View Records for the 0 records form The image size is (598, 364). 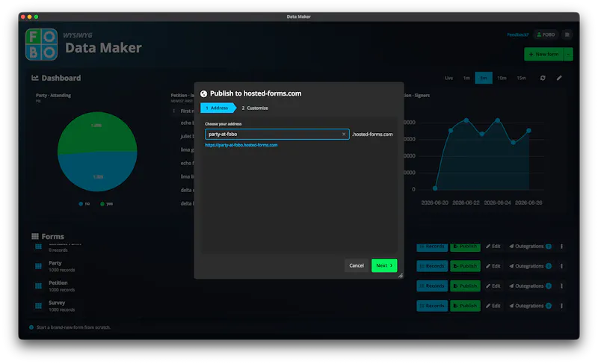tap(432, 247)
